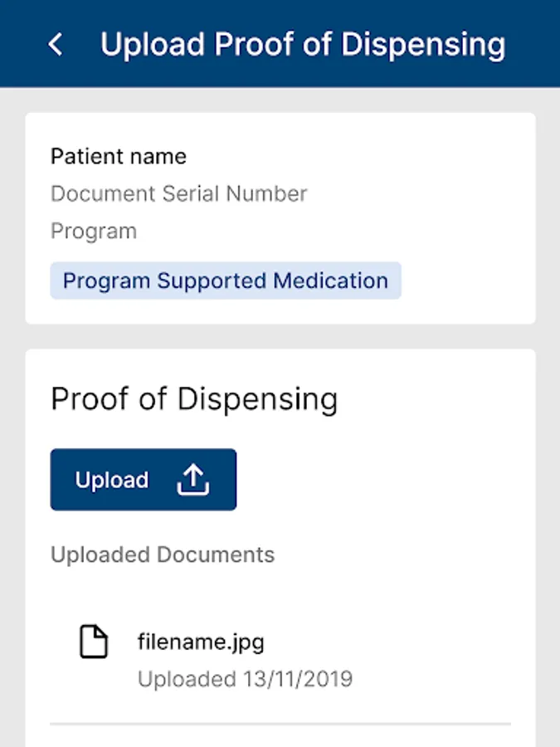Click the Patient name label
Viewport: 560px width, 747px height.
point(119,156)
